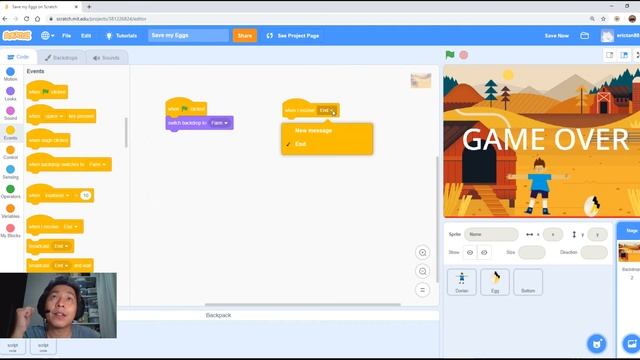Open Tutorials
The width and height of the screenshot is (640, 360).
coord(121,36)
